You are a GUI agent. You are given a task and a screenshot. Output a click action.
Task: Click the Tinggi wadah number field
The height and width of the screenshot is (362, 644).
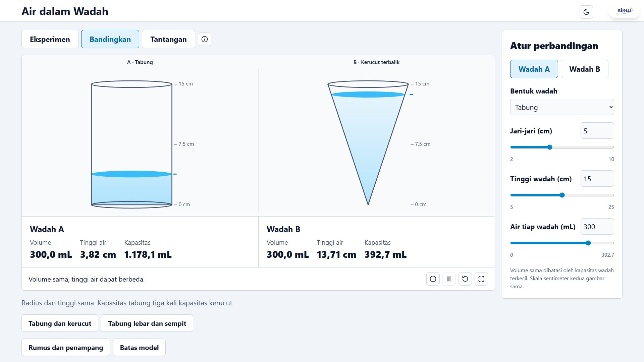[x=597, y=179]
